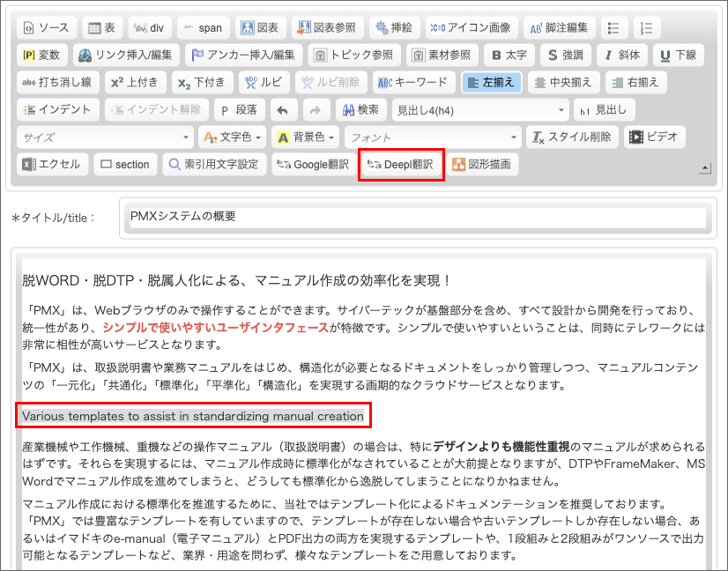Toggle 下線 underline formatting

pos(679,56)
